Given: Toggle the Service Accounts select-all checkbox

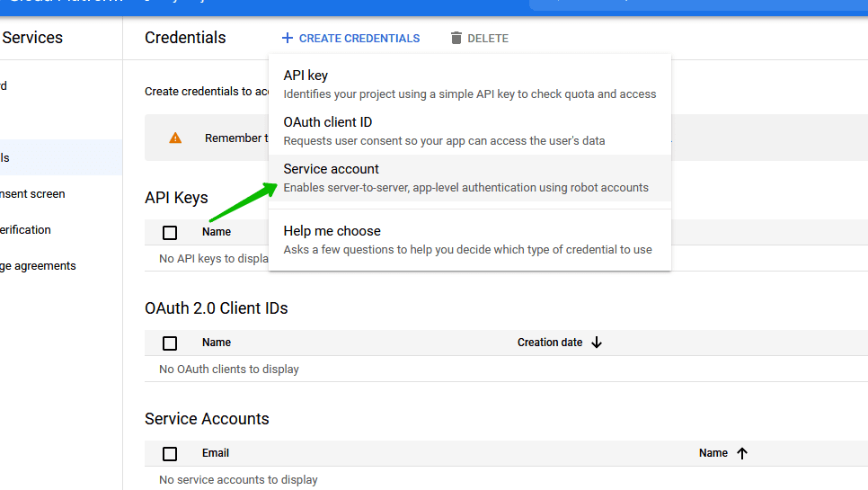Looking at the screenshot, I should [x=170, y=454].
